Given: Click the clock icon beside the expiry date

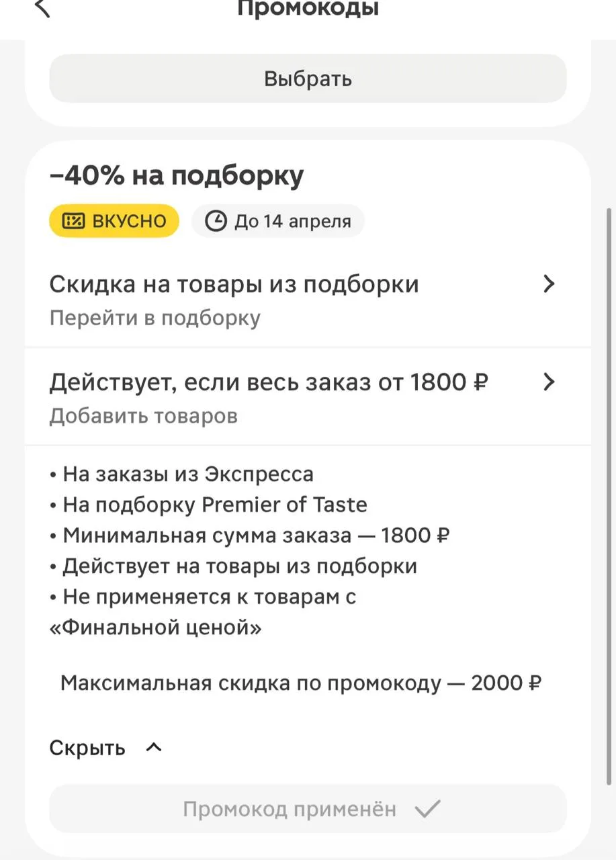Looking at the screenshot, I should click(x=216, y=222).
